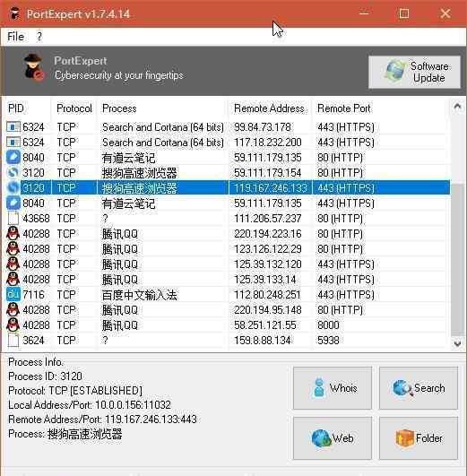Open the File menu

point(15,37)
